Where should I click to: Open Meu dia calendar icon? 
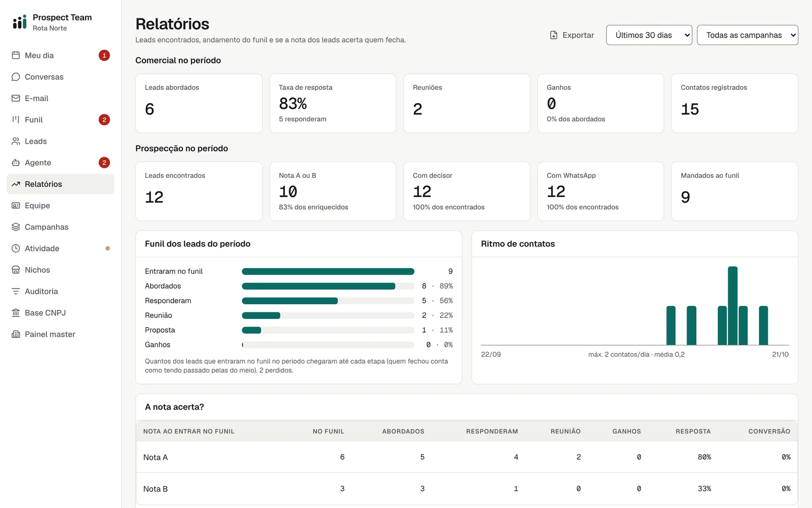pos(16,55)
